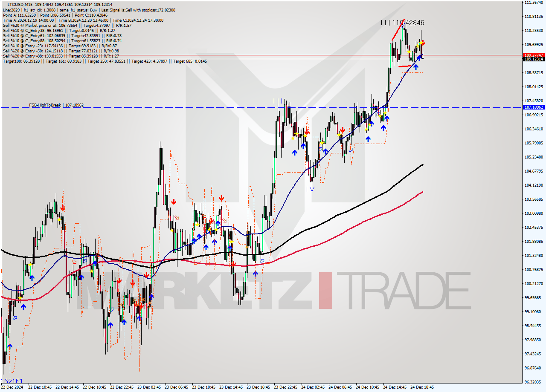Click the '23 Dec 02:45' time label
This screenshot has width=546, height=392.
[149, 387]
